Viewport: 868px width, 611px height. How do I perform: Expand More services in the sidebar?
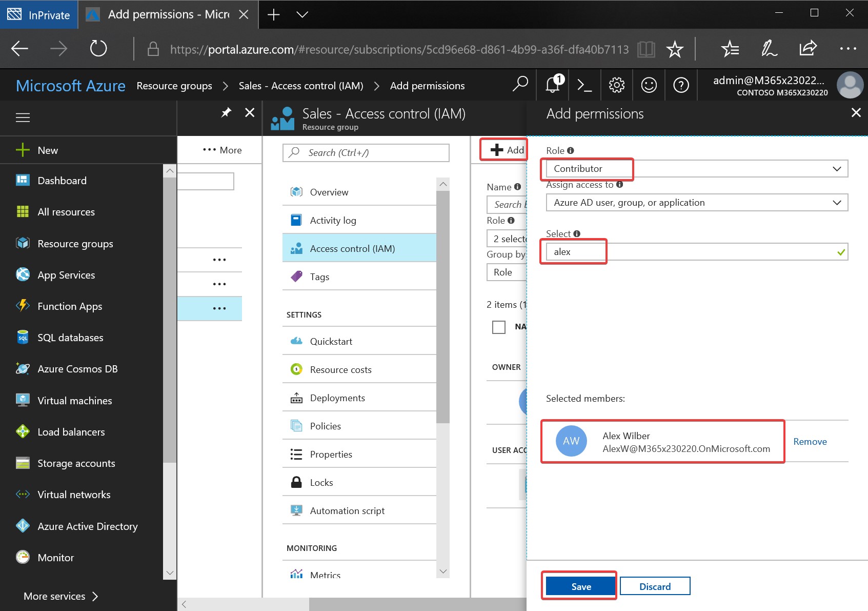[x=60, y=596]
